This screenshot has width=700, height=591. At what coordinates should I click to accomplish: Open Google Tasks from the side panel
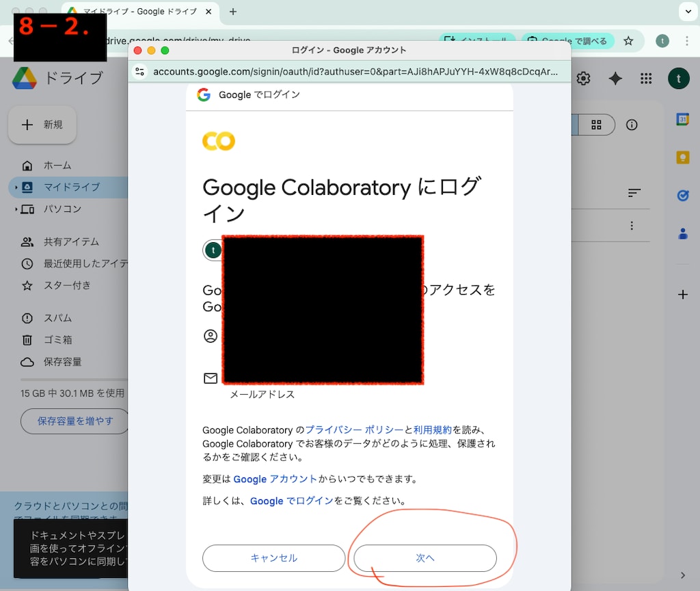tap(683, 196)
